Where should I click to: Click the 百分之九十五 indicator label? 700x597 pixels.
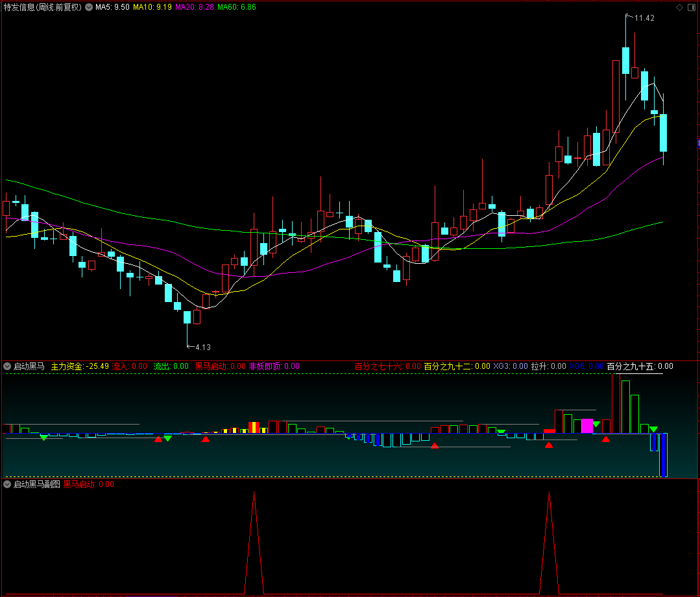click(x=640, y=366)
